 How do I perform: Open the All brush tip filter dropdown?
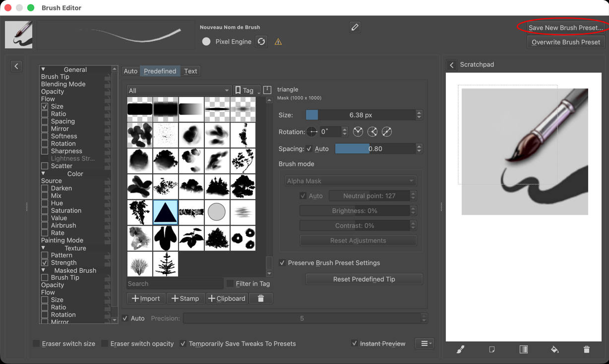click(179, 90)
